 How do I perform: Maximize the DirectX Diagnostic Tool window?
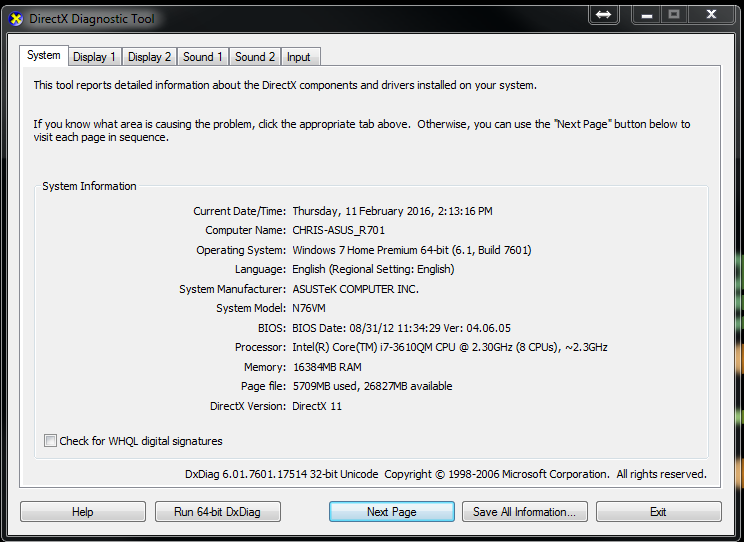coord(674,15)
